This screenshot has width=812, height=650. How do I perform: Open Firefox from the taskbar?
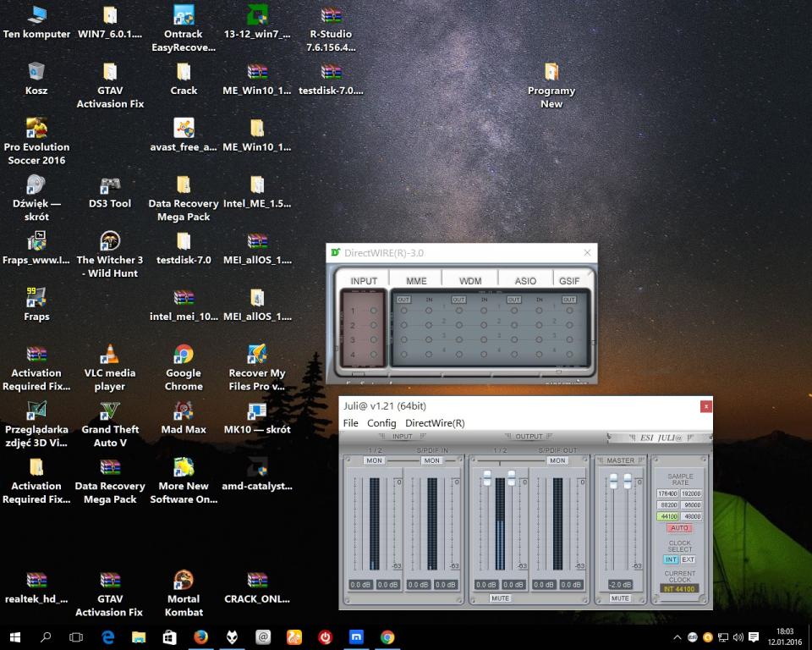coord(200,636)
